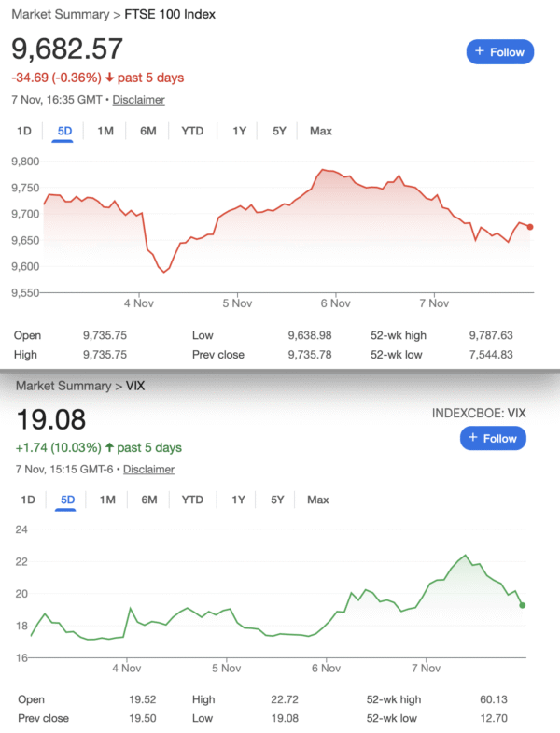Click green endpoint dot on VIX chart
The image size is (560, 733).
click(522, 605)
